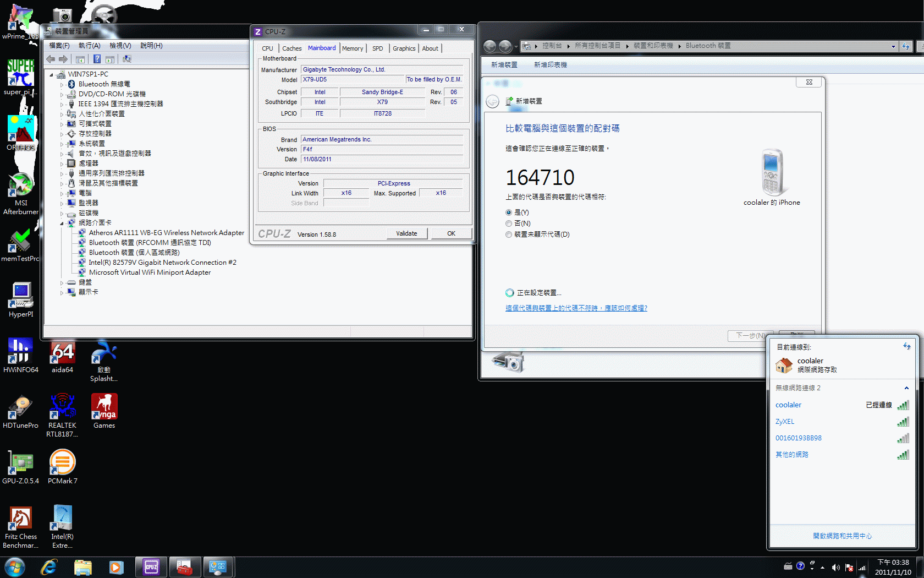The height and width of the screenshot is (578, 924).
Task: Open HDTunePro desktop icon
Action: 21,412
